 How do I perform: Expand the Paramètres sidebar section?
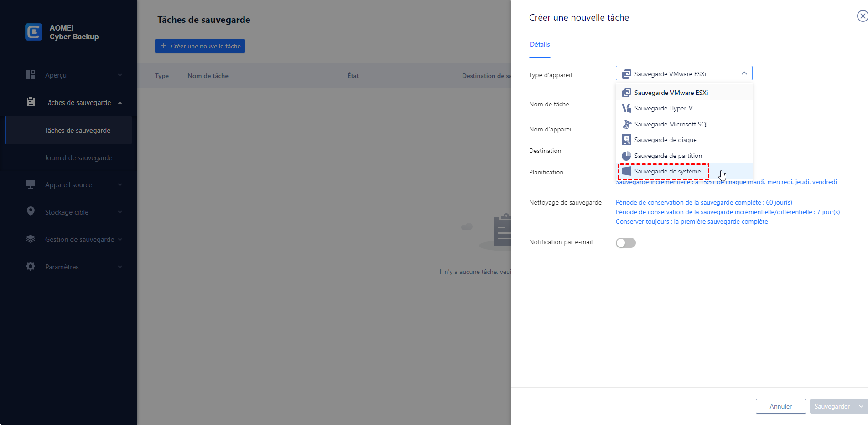point(120,267)
